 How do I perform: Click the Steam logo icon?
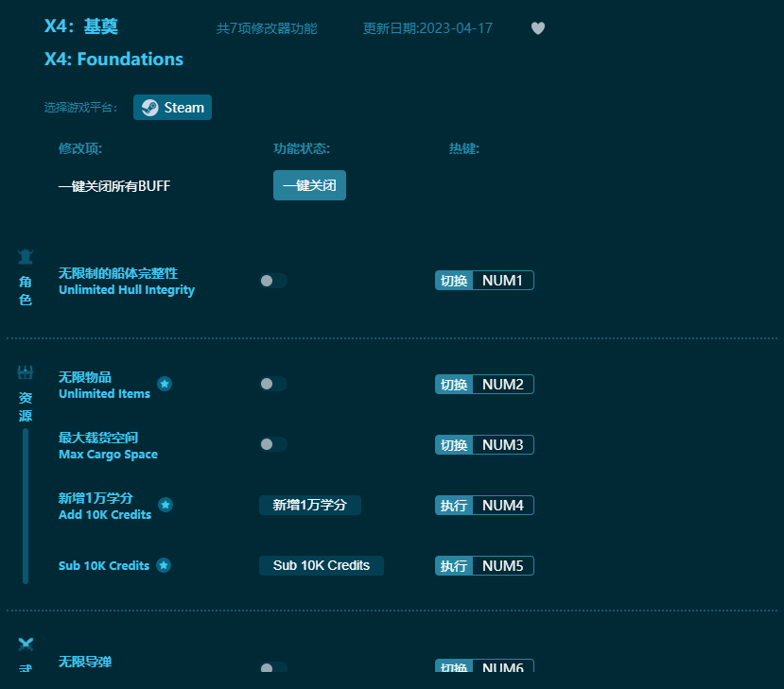coord(148,107)
